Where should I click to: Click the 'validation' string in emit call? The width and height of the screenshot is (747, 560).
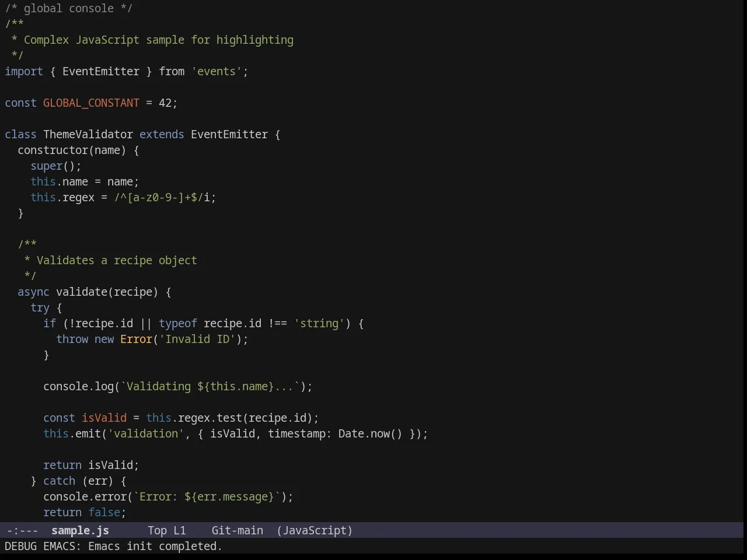coord(146,433)
